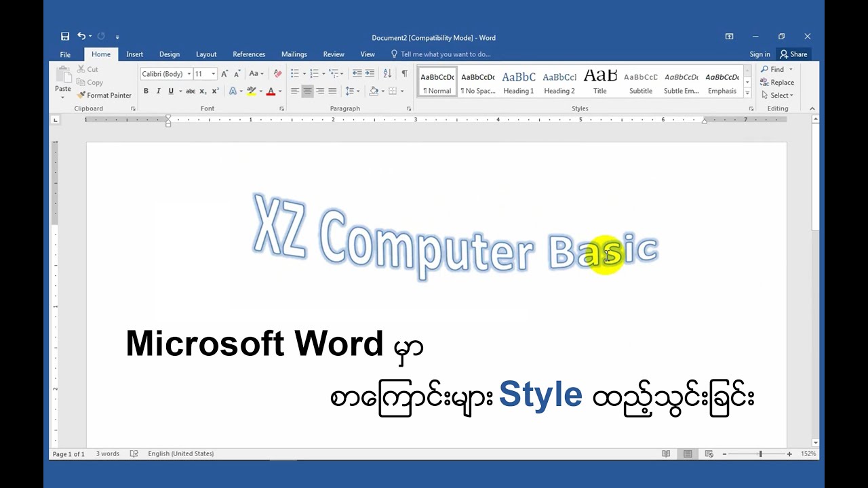Toggle Underline formatting
The width and height of the screenshot is (868, 488).
coord(171,91)
